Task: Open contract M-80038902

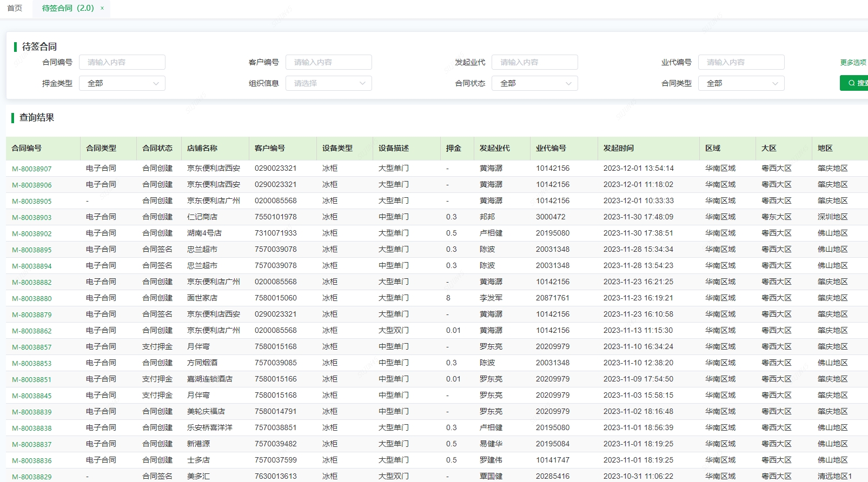Action: pyautogui.click(x=32, y=233)
